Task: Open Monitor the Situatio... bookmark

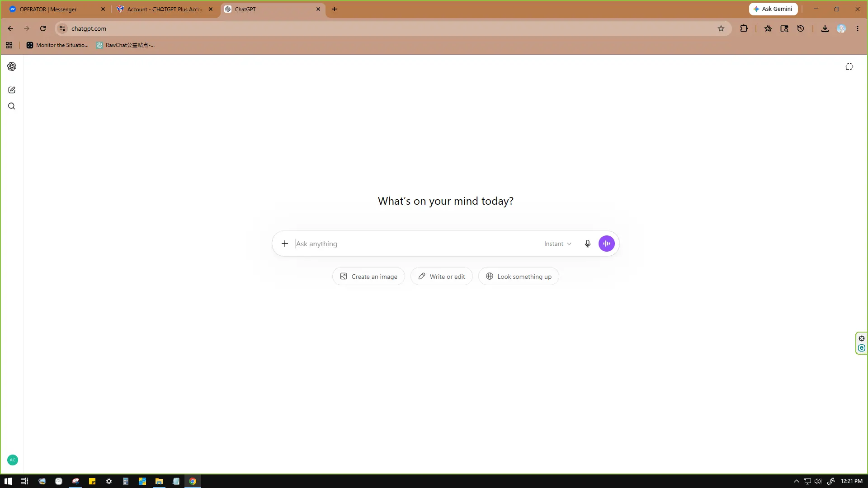Action: click(x=58, y=45)
